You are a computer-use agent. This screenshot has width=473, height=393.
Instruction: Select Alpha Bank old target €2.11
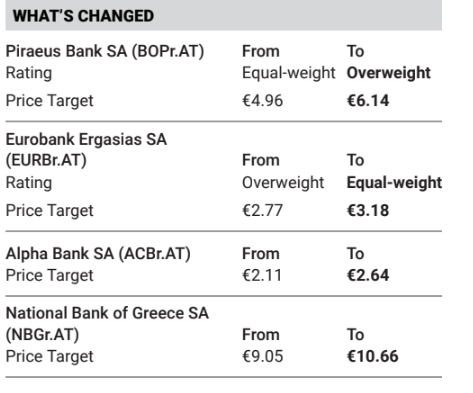pos(262,275)
